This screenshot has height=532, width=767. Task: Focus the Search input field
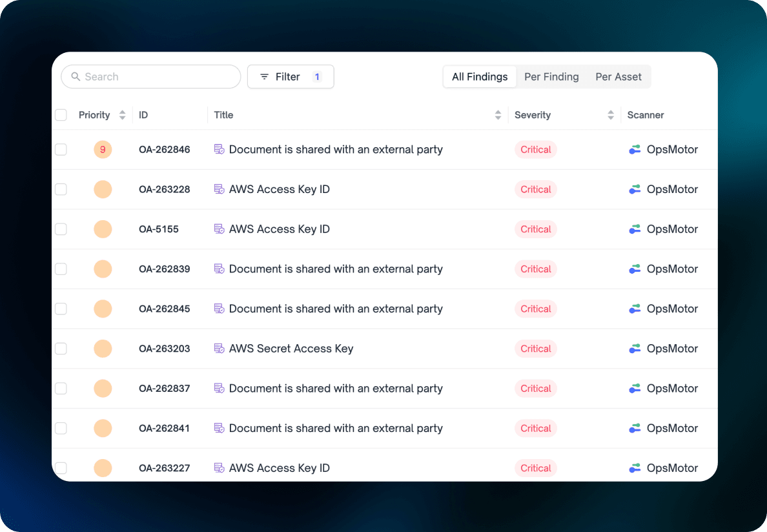pos(150,77)
